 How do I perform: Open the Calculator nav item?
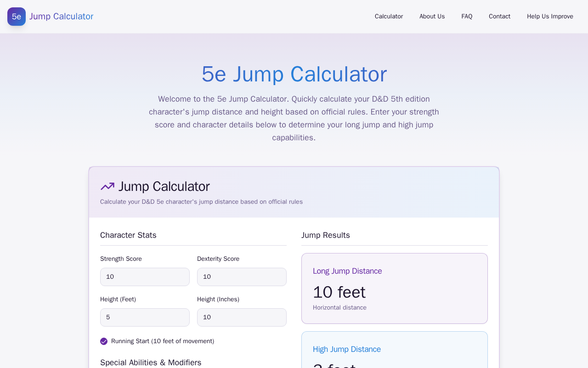tap(389, 17)
